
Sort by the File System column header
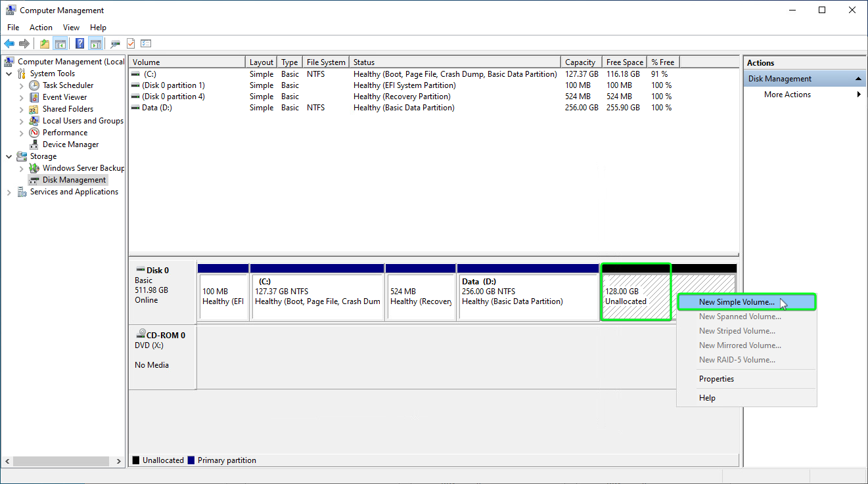(x=325, y=62)
